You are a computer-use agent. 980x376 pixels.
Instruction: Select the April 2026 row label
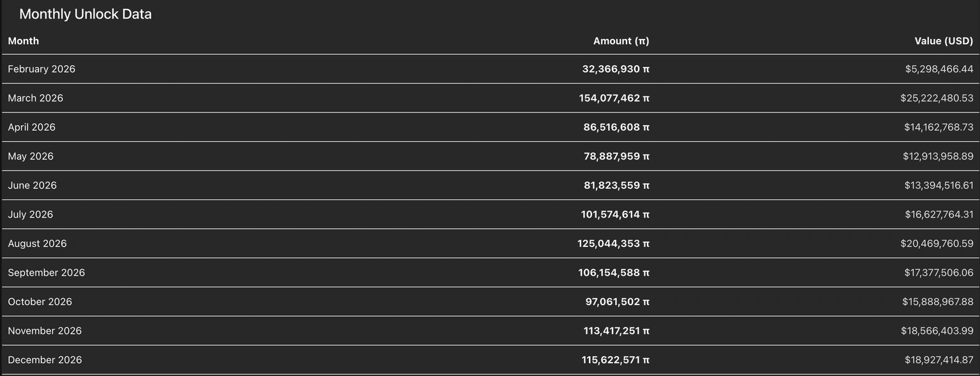[x=32, y=127]
